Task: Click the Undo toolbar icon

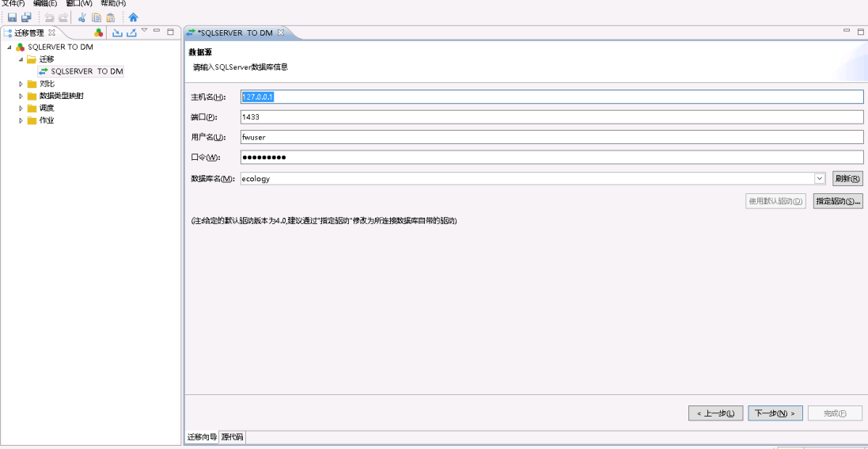Action: (49, 17)
